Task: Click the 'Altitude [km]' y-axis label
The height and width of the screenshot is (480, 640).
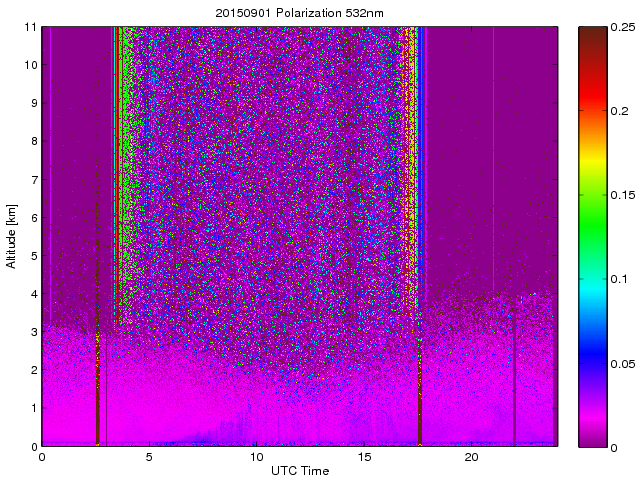Action: (12, 236)
